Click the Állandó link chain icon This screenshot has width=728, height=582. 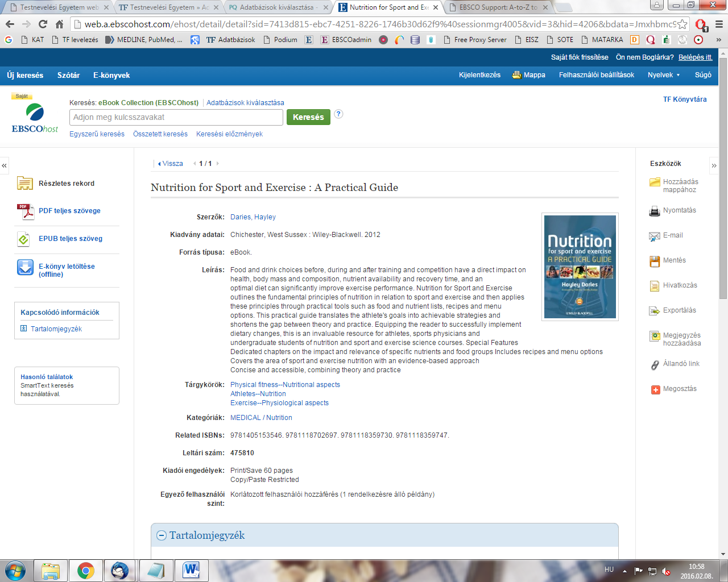coord(655,365)
